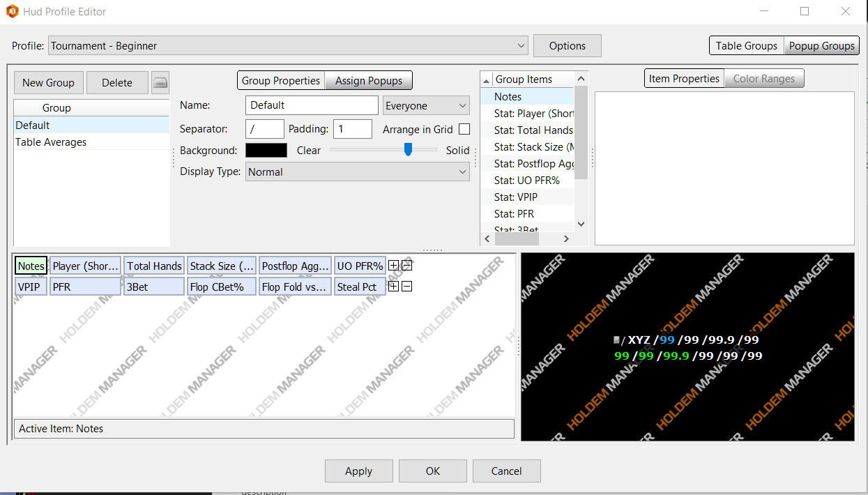This screenshot has width=868, height=495.
Task: Select the Notes layout cell
Action: (31, 266)
